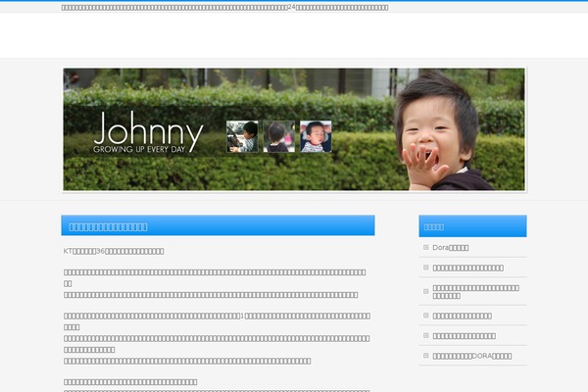Click bullet icon beside the DORA entry
The width and height of the screenshot is (588, 392).
tap(426, 355)
